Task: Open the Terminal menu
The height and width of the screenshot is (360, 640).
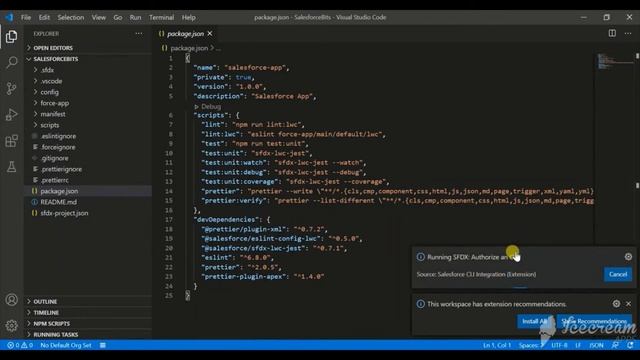Action: 161,17
